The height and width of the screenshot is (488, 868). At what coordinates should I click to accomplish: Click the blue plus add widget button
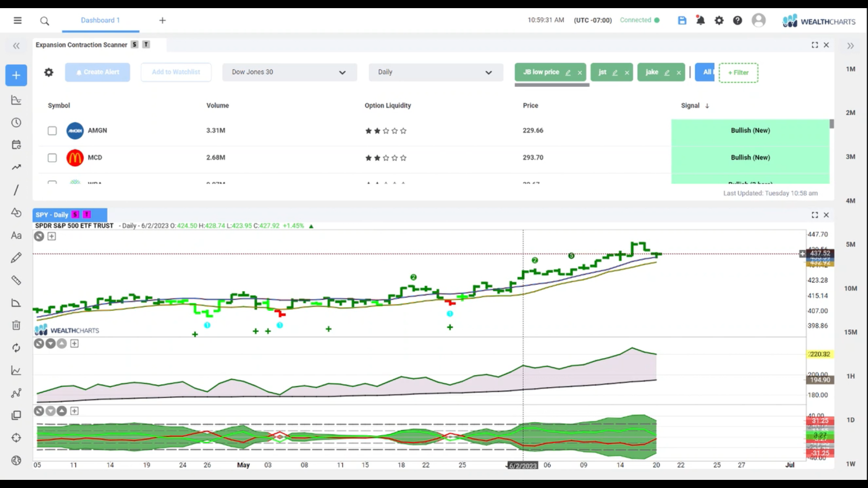click(x=16, y=75)
